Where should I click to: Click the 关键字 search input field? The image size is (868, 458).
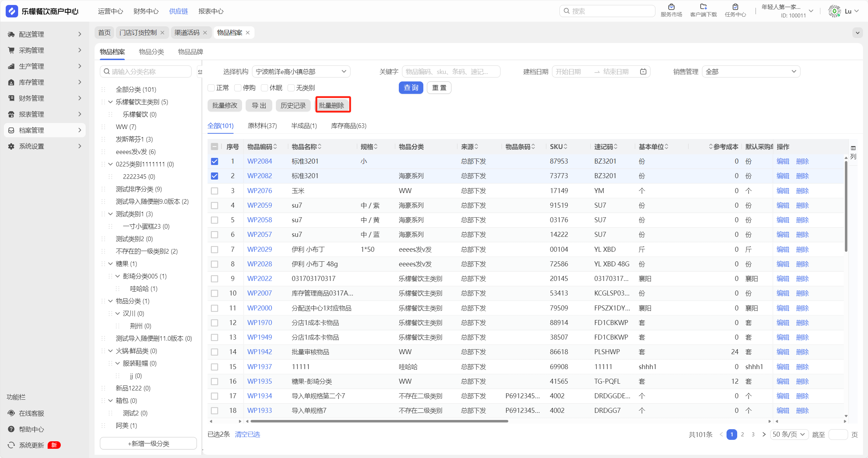(450, 72)
